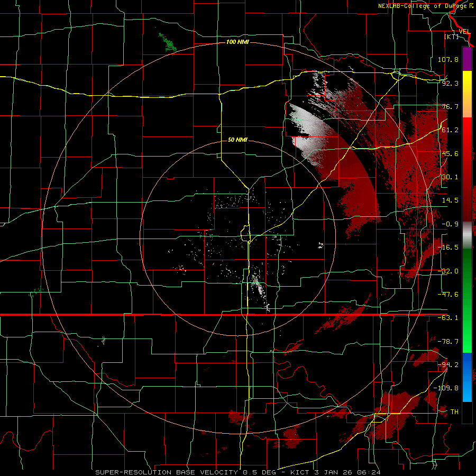This screenshot has width=476, height=476.
Task: Click the TH legend label
Action: [x=454, y=412]
